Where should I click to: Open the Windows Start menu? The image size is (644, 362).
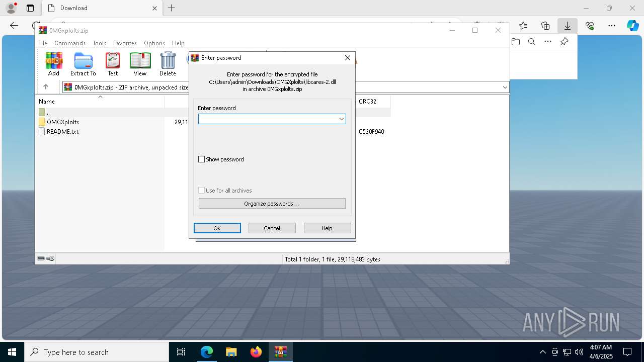click(12, 352)
